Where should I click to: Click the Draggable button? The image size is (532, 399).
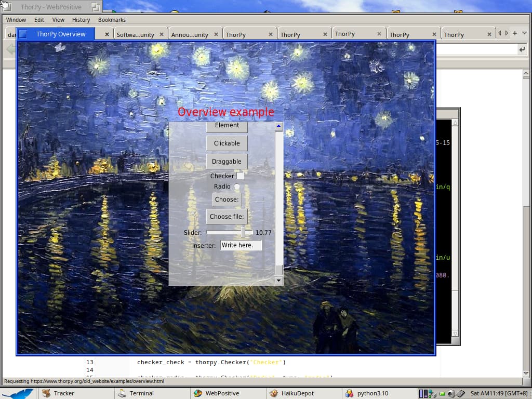click(x=227, y=162)
